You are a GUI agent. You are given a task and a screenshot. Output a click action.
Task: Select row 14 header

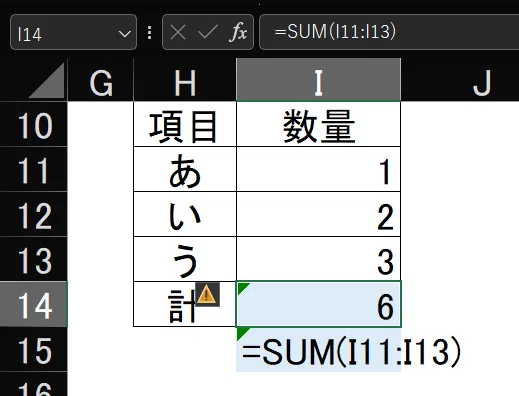(x=34, y=304)
